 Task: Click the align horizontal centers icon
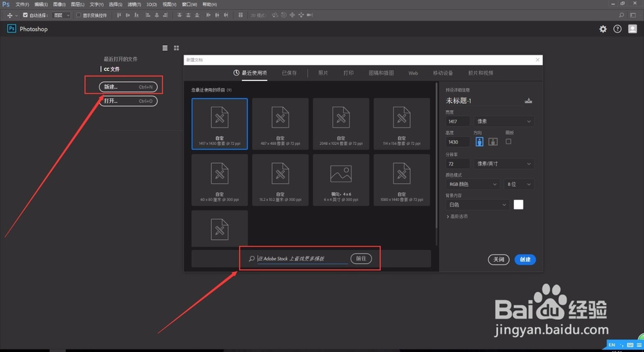click(x=156, y=15)
